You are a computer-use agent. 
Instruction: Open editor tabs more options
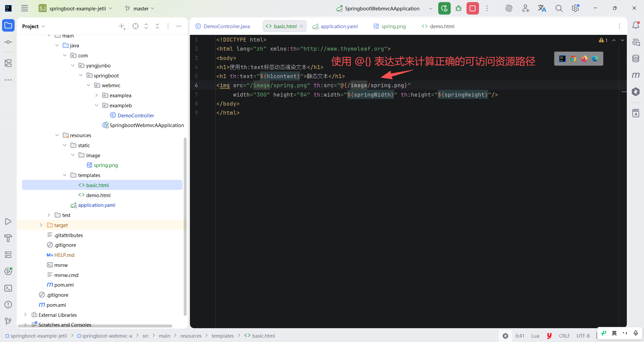point(620,26)
